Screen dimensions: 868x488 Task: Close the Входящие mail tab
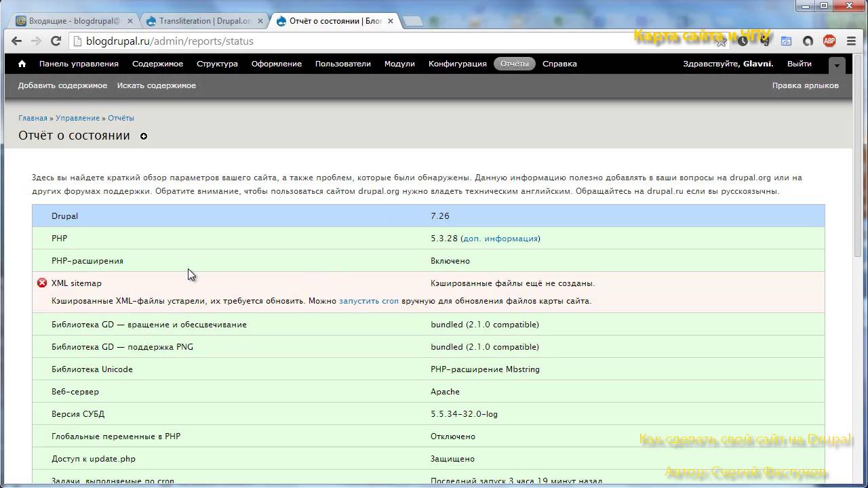point(130,21)
